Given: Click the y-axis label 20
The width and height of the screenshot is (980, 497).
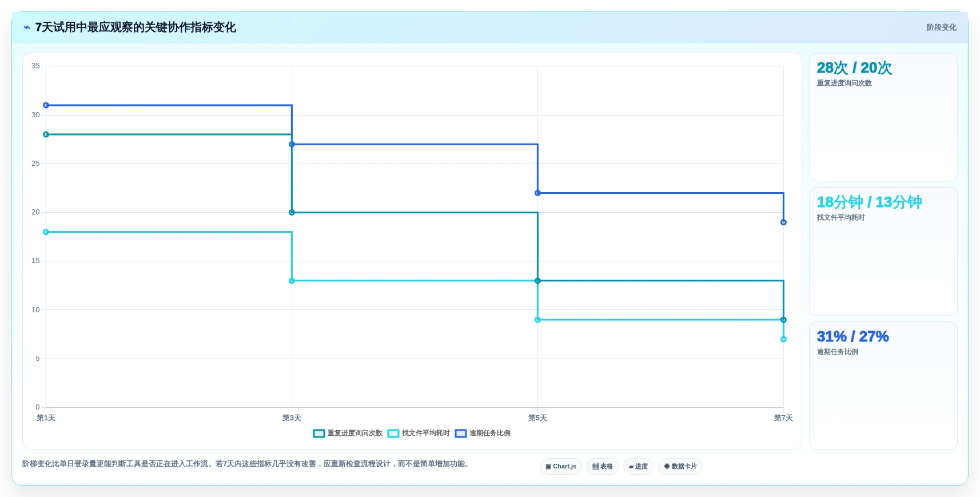Looking at the screenshot, I should pyautogui.click(x=35, y=212).
